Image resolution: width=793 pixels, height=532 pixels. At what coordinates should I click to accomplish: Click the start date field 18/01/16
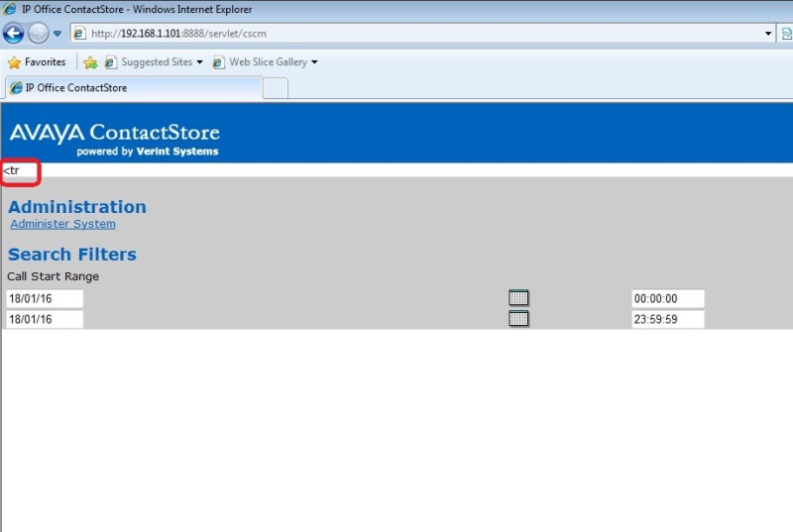45,298
